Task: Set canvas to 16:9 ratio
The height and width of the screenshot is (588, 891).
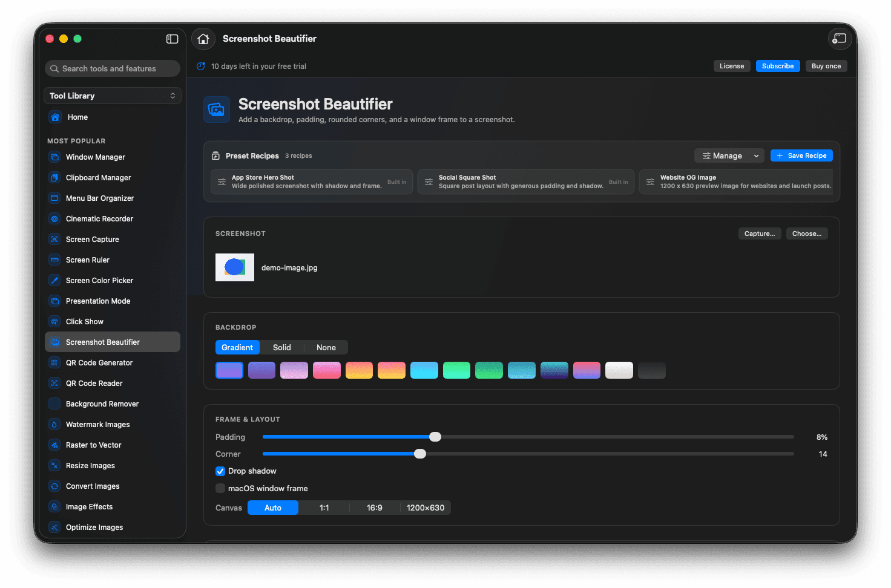Action: point(375,508)
